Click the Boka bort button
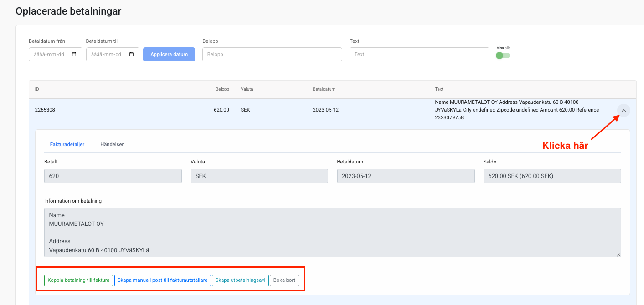Screen dimensions: 644x305 pos(284,280)
